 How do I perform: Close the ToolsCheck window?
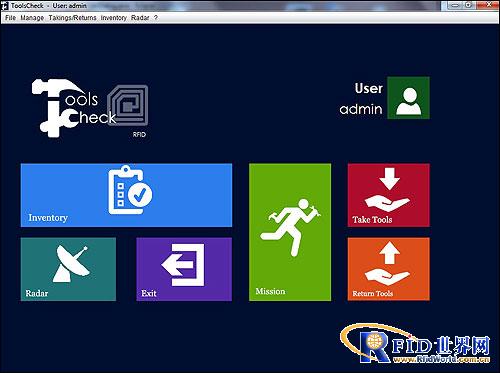click(x=488, y=5)
